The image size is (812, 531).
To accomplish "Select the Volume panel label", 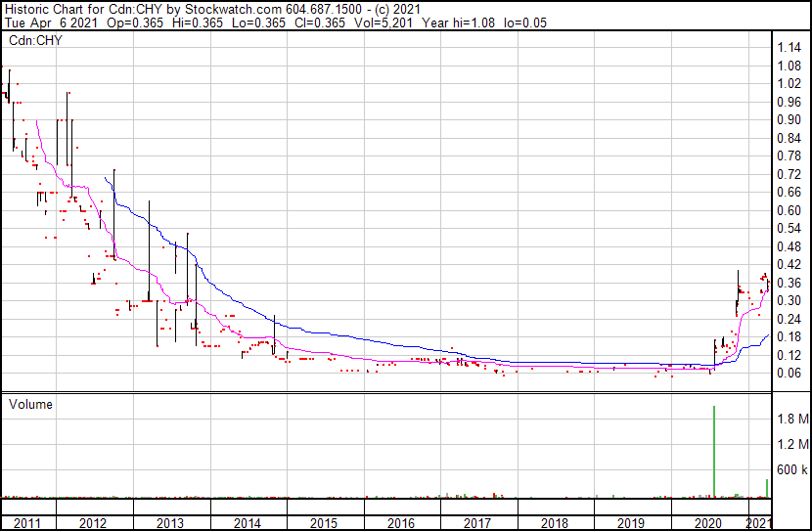I will pyautogui.click(x=30, y=404).
